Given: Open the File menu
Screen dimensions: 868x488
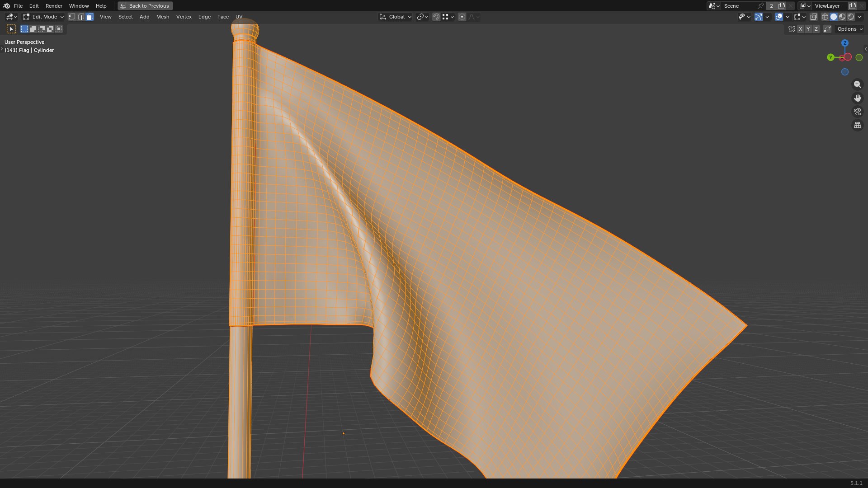Looking at the screenshot, I should [x=18, y=6].
